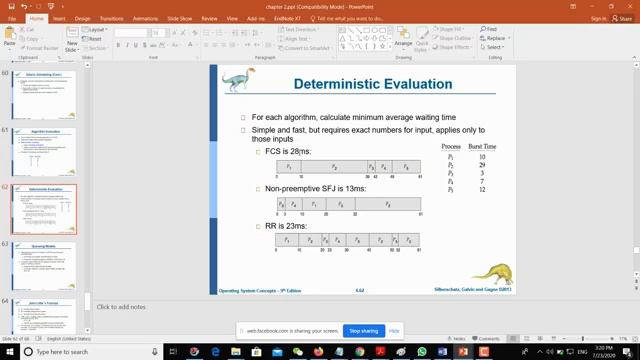Open Find in Editing group

coord(489,29)
